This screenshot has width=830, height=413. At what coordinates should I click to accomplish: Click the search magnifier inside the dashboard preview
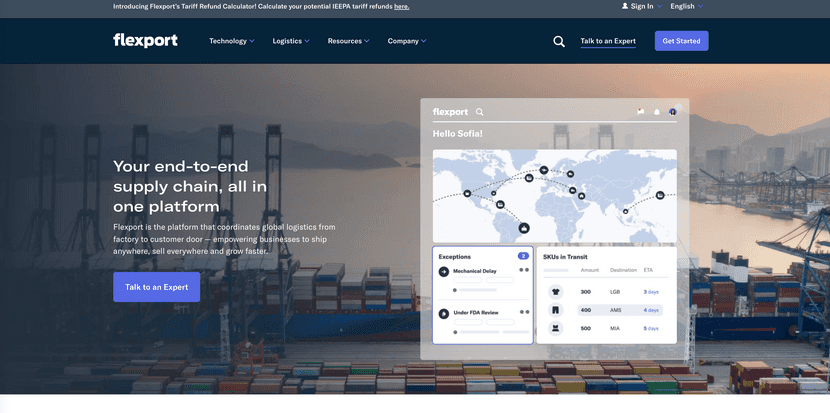click(x=480, y=112)
